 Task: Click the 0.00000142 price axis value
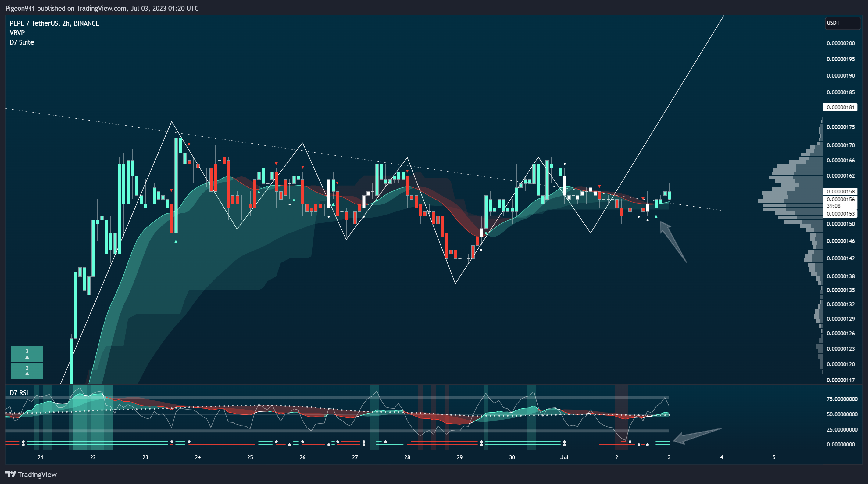coord(840,258)
